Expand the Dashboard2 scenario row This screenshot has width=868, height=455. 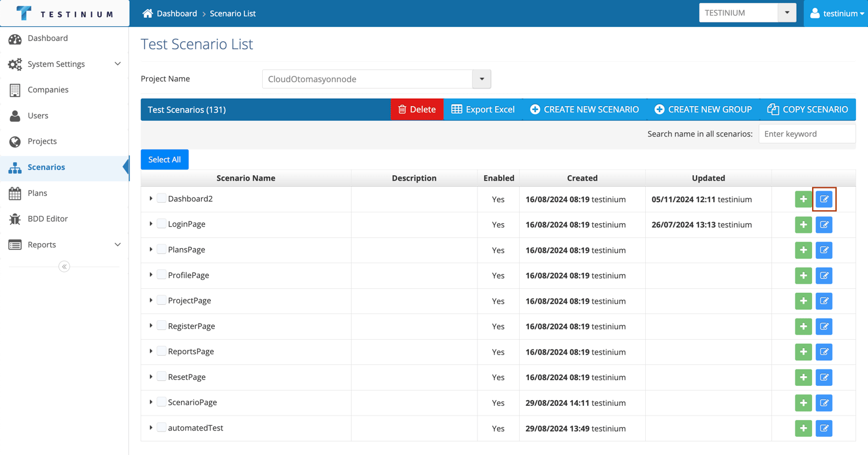pyautogui.click(x=151, y=199)
